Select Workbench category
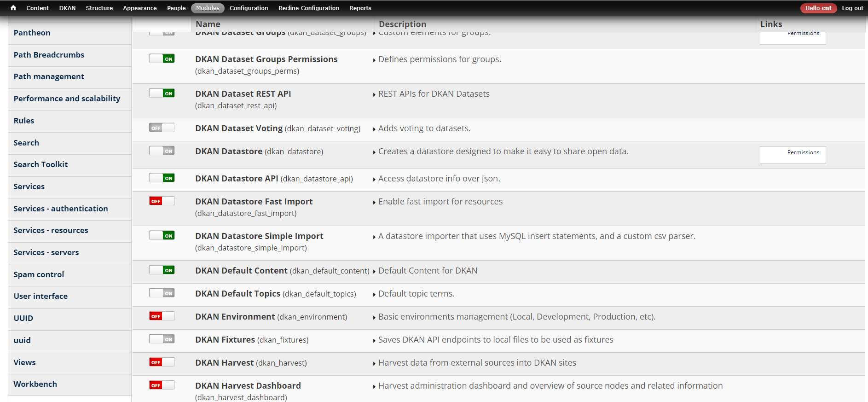Screen dimensions: 868x402 pyautogui.click(x=69, y=385)
